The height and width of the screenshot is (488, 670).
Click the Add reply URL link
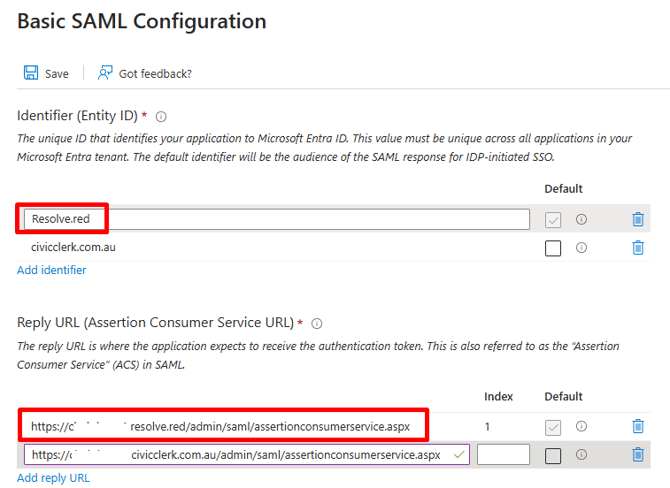tap(53, 478)
